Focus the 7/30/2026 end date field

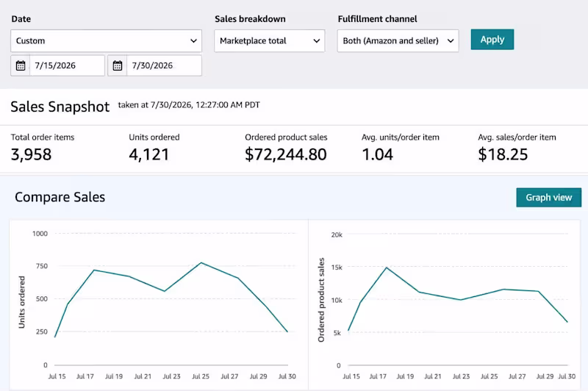pos(164,65)
